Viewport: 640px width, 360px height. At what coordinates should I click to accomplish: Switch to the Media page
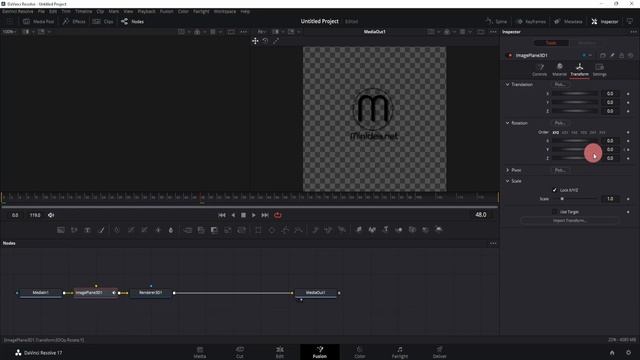200,352
